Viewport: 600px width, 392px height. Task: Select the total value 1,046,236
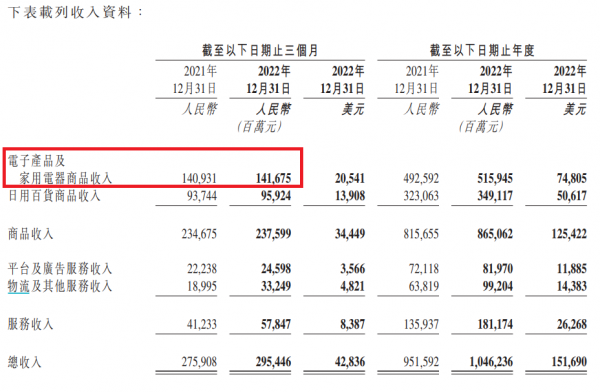pyautogui.click(x=491, y=362)
